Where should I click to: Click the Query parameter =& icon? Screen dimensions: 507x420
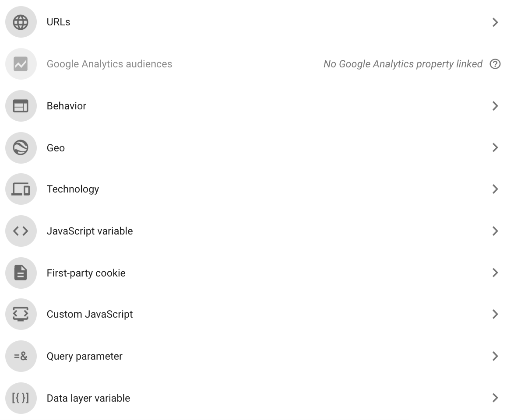[21, 356]
